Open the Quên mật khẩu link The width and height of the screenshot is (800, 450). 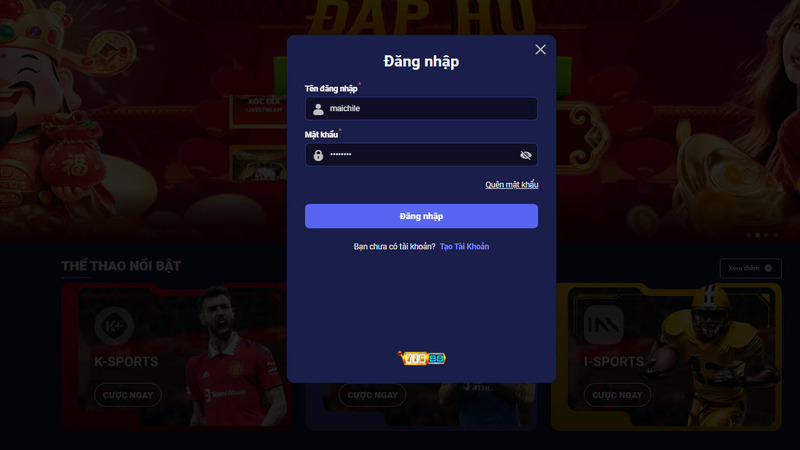coord(512,185)
